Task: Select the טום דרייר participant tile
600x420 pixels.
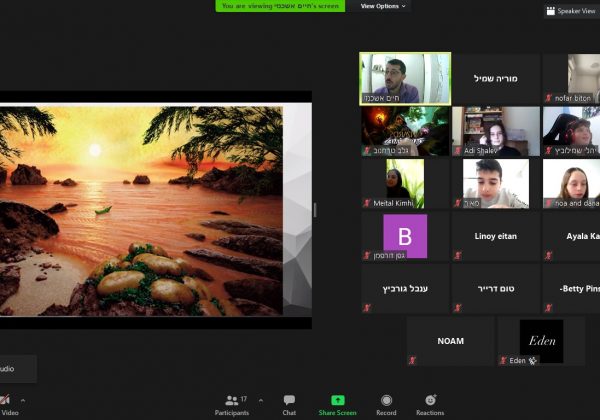Action: pos(496,289)
